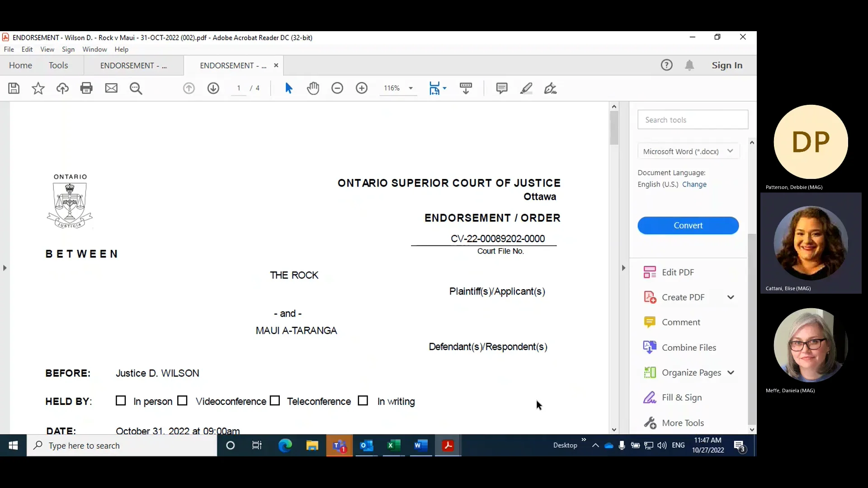Expand Desktop toolbar chevron in taskbar
The image size is (868, 488).
(x=584, y=440)
